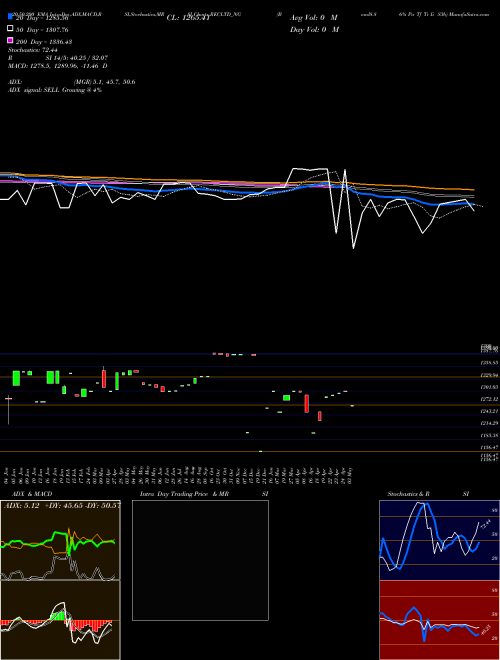Click the 1301.03 price axis label

tap(490, 387)
